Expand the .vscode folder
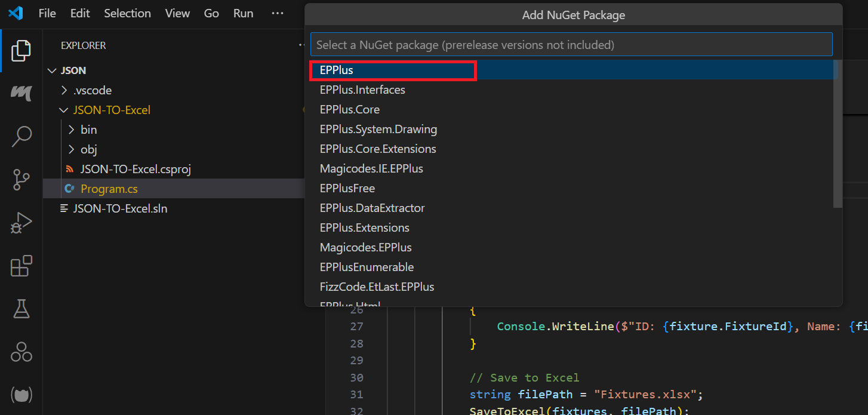Screen dimensions: 868x415 (x=64, y=90)
